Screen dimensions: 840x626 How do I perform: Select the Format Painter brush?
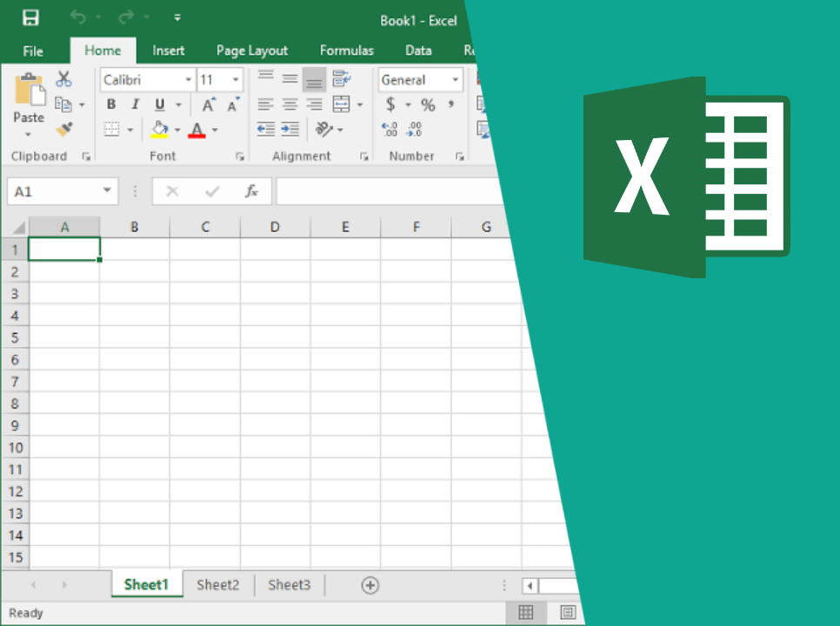[x=63, y=130]
